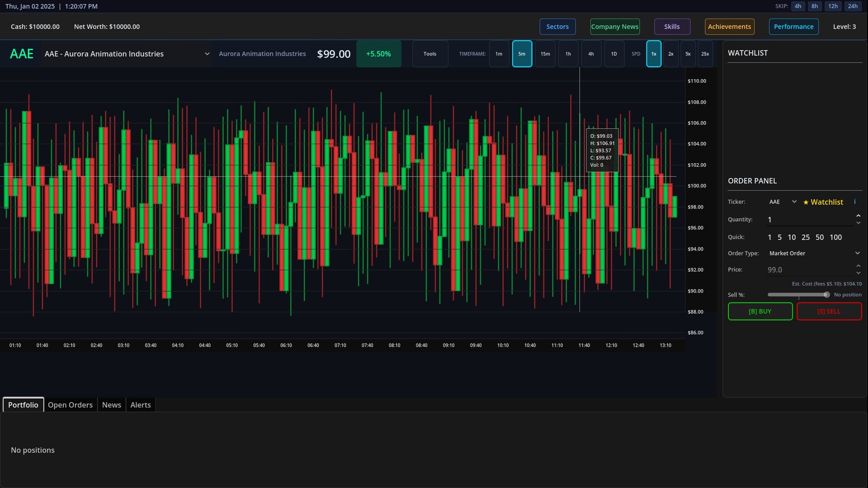Screen dimensions: 868x488
Task: Open the Achievements panel
Action: point(729,27)
